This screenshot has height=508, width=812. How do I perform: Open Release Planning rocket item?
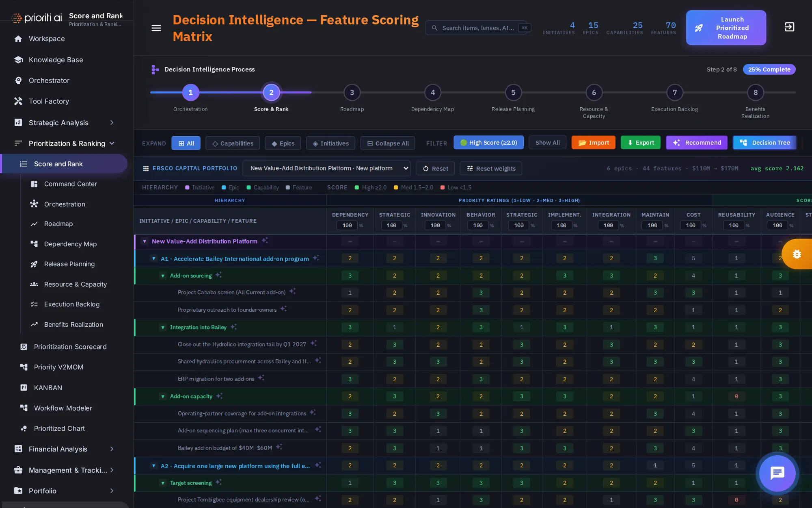(69, 264)
